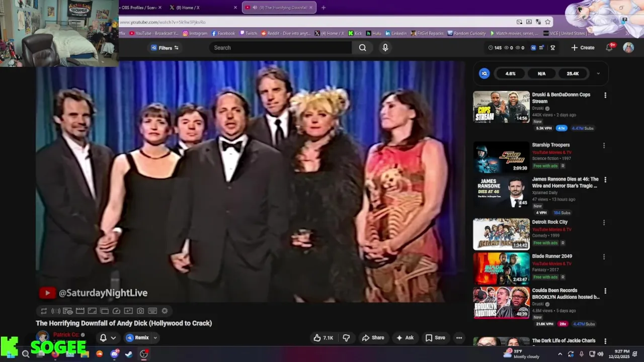Open Discord from the taskbar

pos(114,354)
